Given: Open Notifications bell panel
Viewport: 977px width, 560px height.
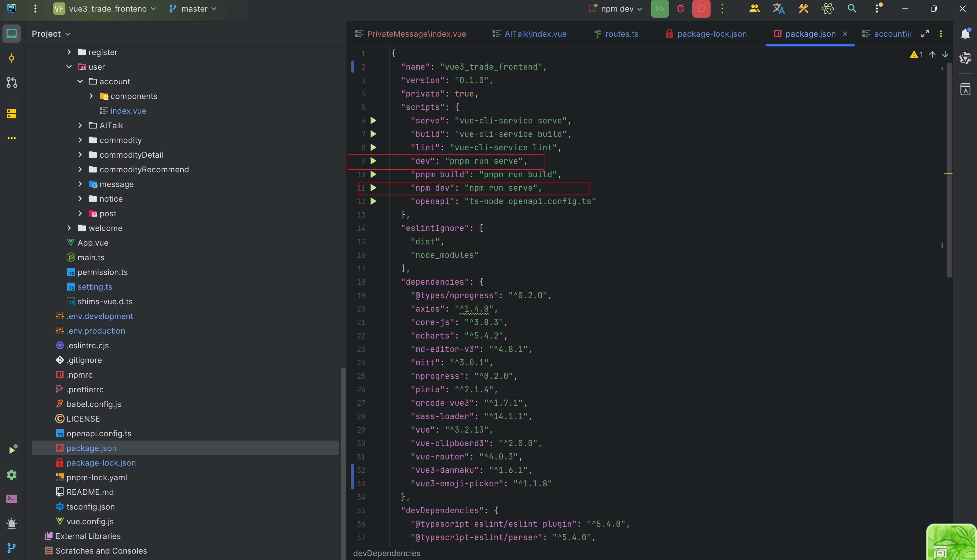Looking at the screenshot, I should point(965,34).
